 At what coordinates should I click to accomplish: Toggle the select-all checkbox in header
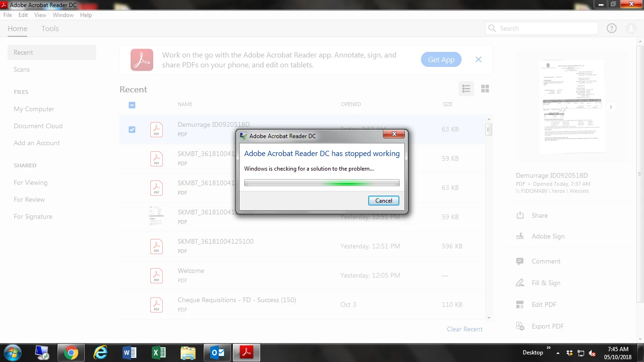click(132, 105)
